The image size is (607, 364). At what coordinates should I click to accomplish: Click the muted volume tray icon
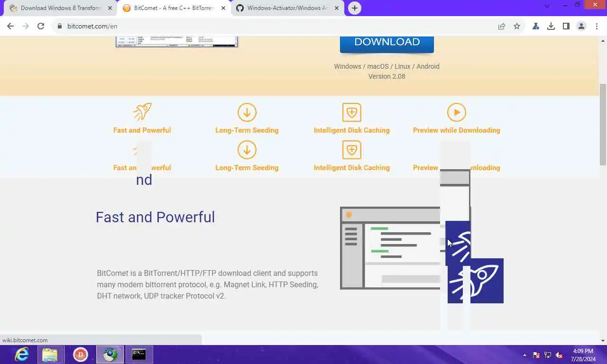coord(559,355)
